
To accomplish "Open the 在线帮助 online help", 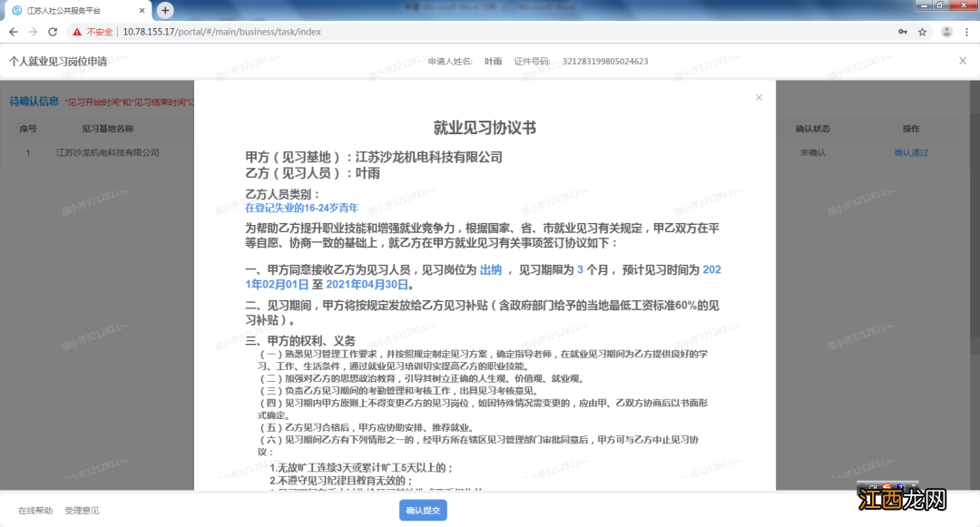I will coord(34,510).
